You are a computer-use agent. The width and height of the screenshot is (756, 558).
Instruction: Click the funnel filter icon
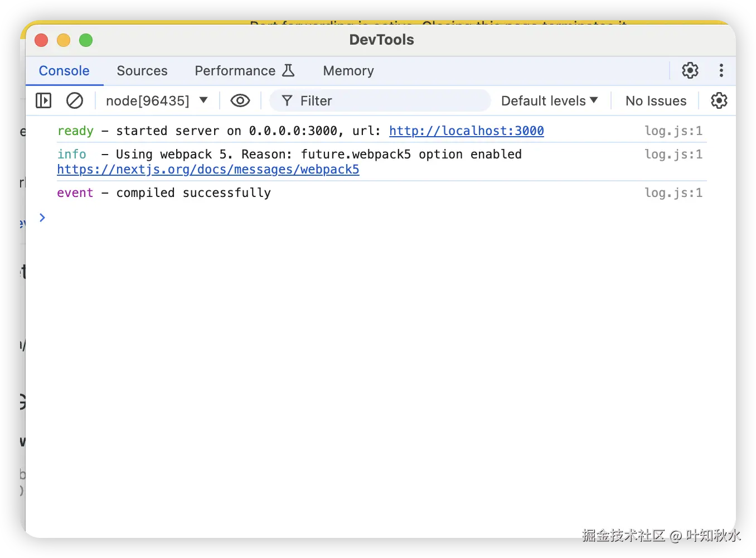(287, 100)
